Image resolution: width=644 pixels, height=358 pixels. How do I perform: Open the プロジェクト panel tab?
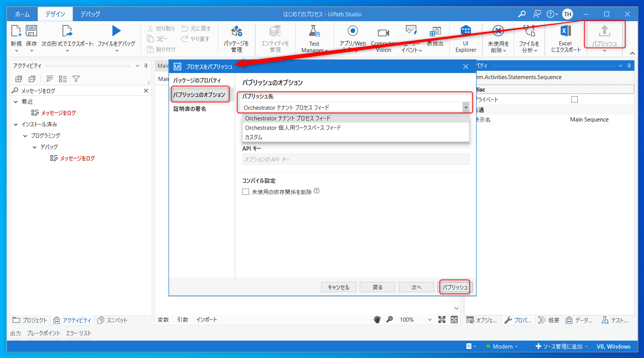click(30, 320)
